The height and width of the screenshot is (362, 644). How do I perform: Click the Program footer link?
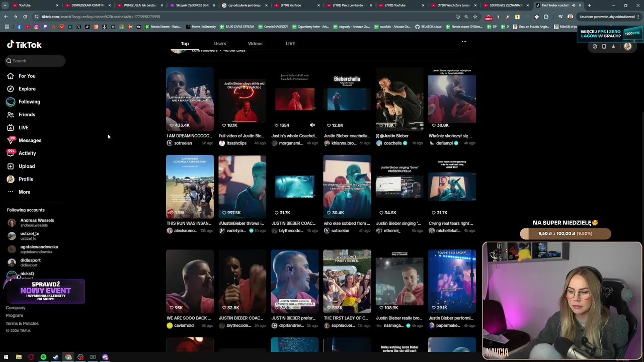tap(14, 316)
